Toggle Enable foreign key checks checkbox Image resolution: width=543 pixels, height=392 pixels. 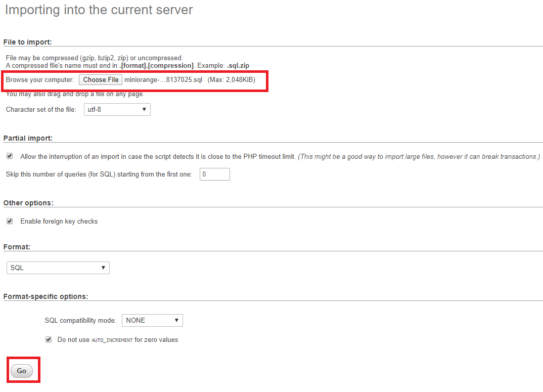(x=10, y=221)
